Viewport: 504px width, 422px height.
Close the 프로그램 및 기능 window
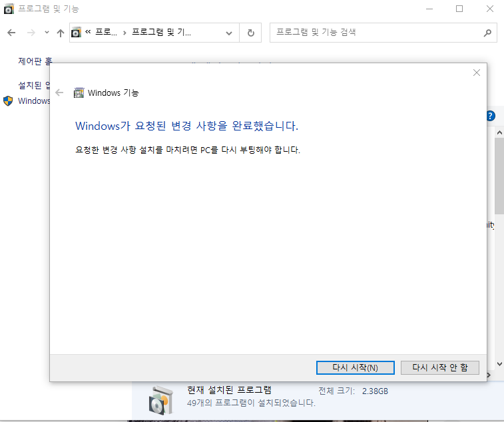[489, 9]
